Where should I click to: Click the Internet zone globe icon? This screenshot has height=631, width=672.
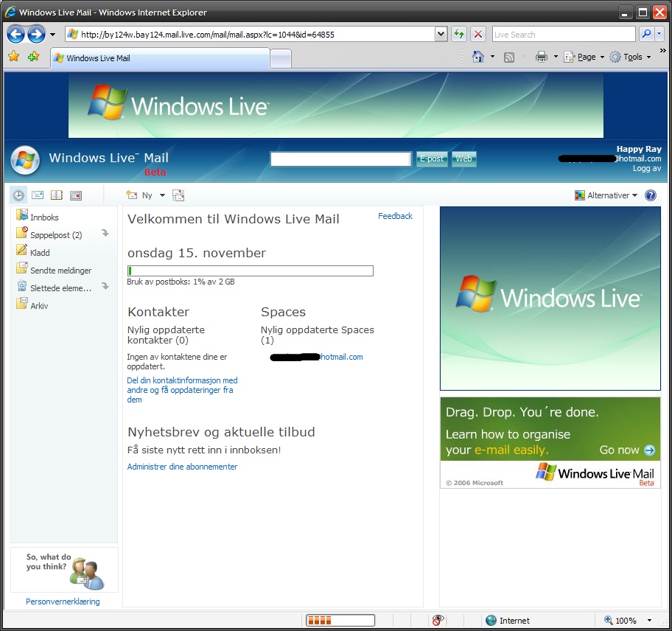pyautogui.click(x=491, y=620)
